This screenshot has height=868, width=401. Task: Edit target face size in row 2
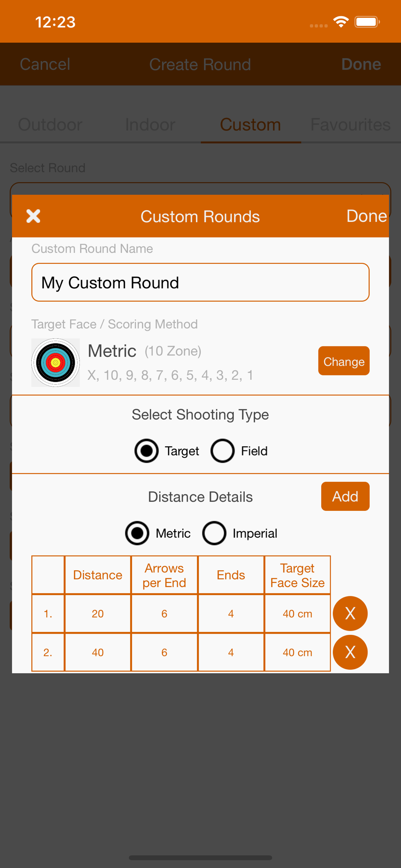tap(297, 652)
